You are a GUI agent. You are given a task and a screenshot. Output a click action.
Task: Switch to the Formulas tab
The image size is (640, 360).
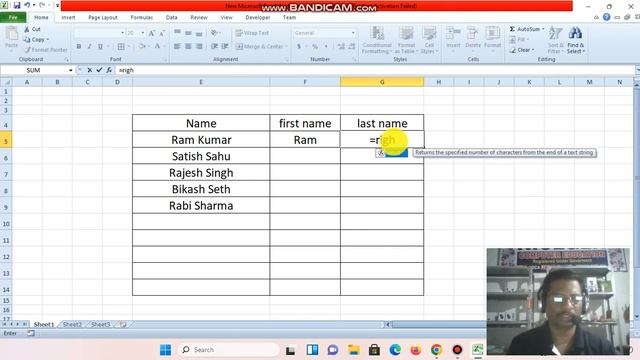[x=142, y=18]
